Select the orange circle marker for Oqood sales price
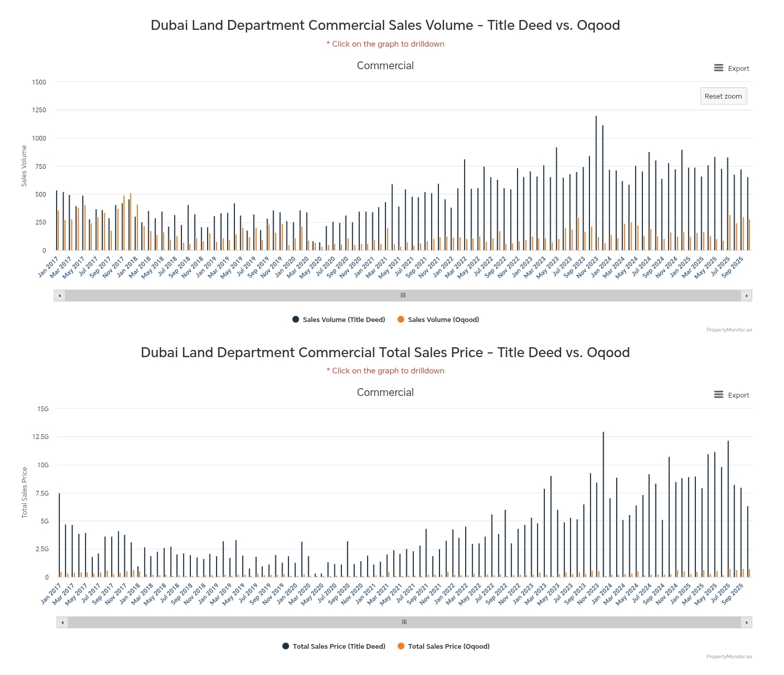 [401, 646]
